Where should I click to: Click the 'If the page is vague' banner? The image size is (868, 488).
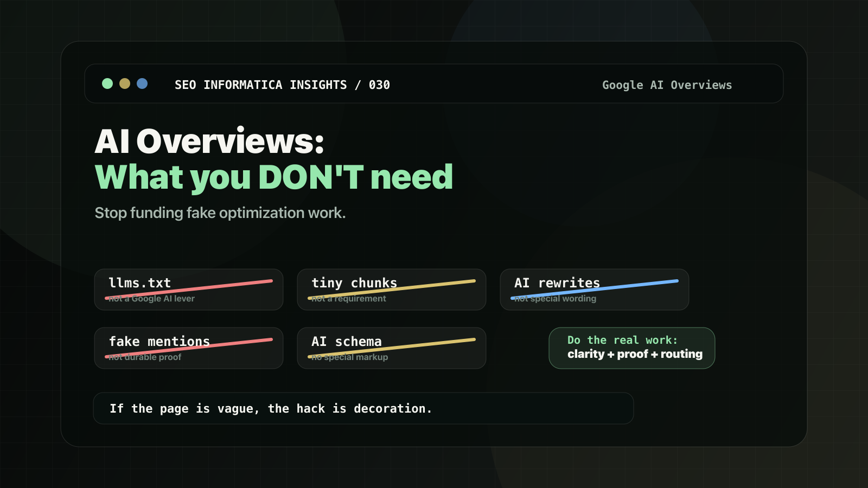363,408
